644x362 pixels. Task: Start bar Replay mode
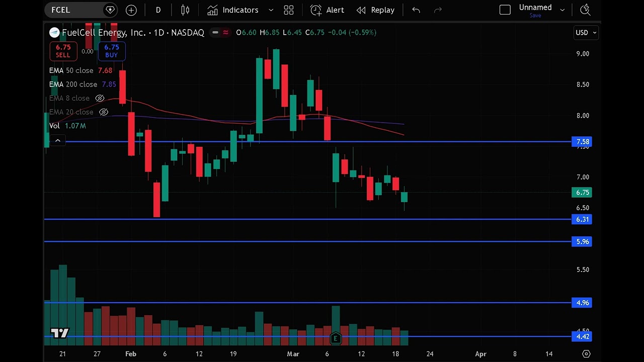(x=376, y=10)
